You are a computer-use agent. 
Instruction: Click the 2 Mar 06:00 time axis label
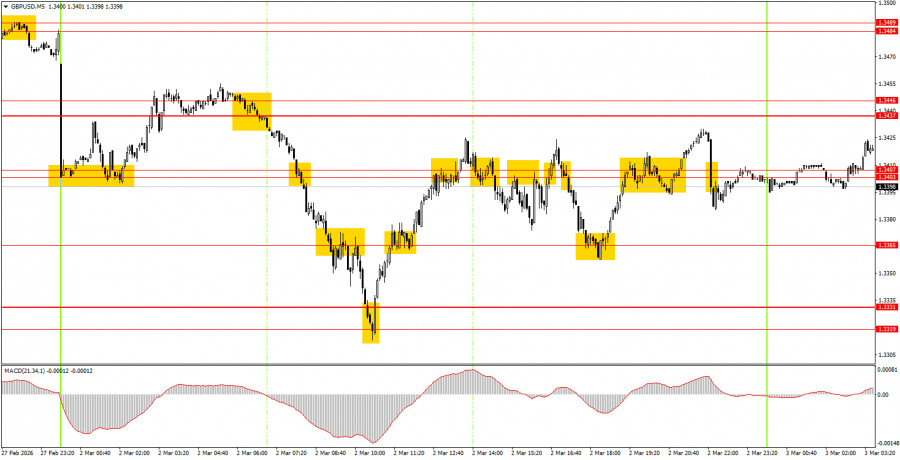[253, 453]
